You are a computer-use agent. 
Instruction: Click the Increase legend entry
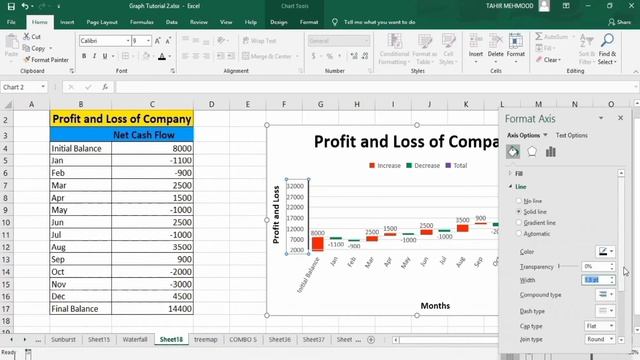[385, 165]
